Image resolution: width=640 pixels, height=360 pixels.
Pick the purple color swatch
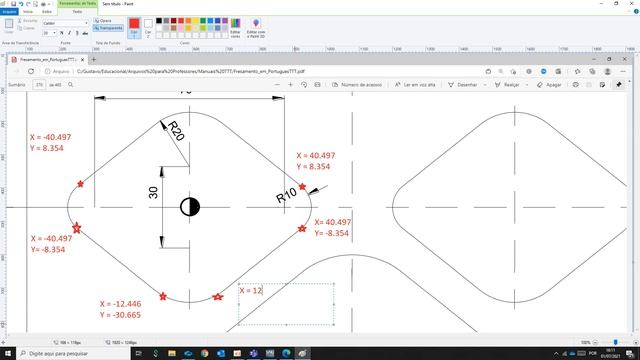(x=225, y=20)
